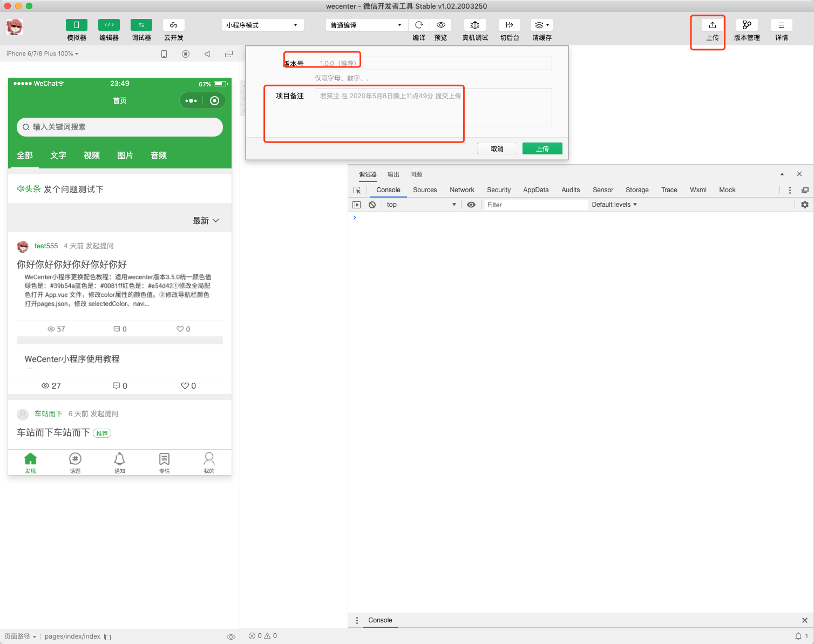Open version management icon
814x644 pixels.
[747, 25]
